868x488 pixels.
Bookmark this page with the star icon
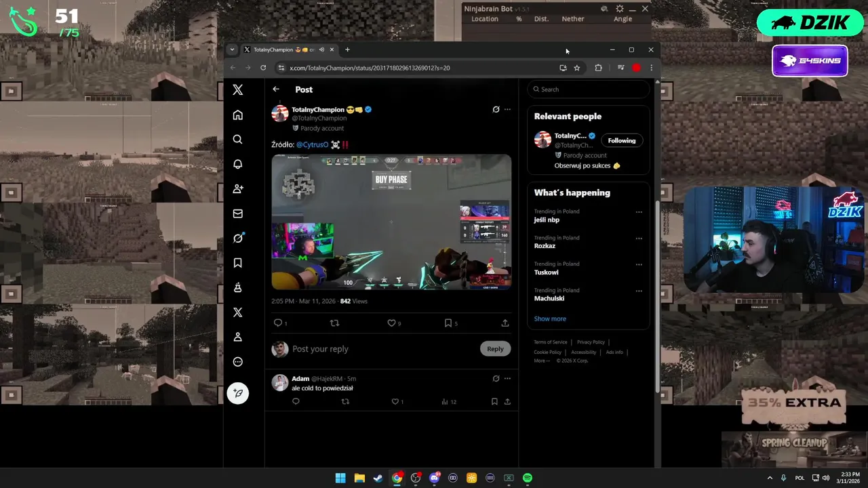(577, 68)
